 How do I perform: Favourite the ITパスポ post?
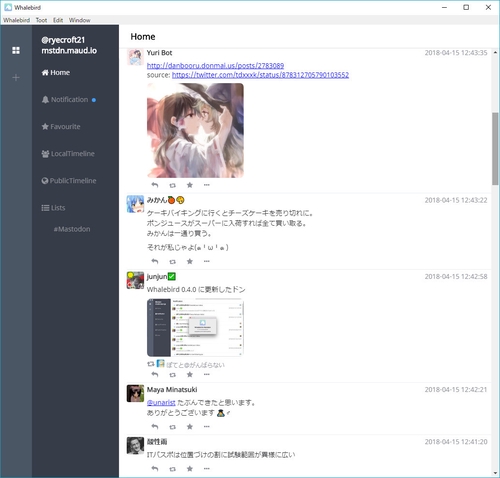[x=190, y=469]
